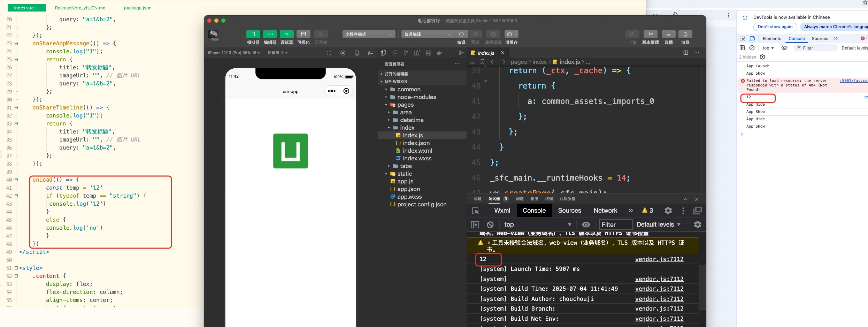Open the extensions blocks icon
868x327 pixels.
pyautogui.click(x=417, y=53)
